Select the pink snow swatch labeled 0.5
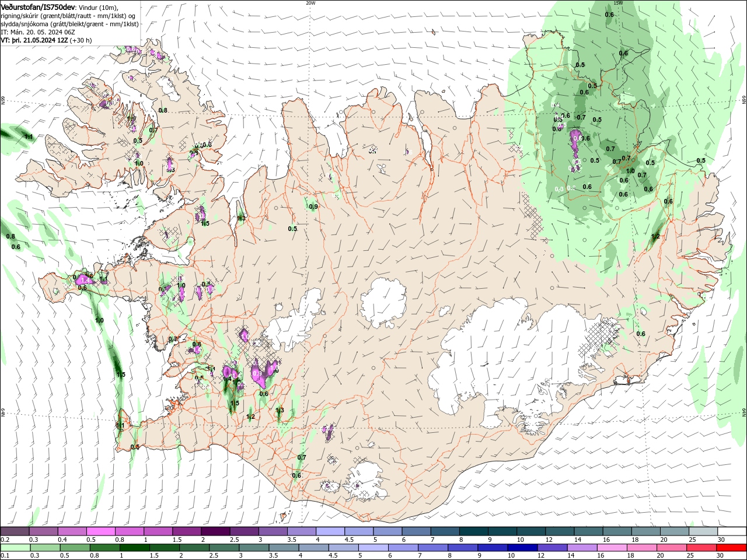747x560 pixels. tap(100, 531)
